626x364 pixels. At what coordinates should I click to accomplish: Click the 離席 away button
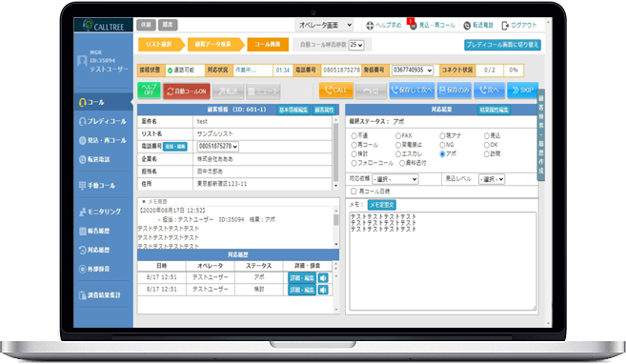[168, 25]
